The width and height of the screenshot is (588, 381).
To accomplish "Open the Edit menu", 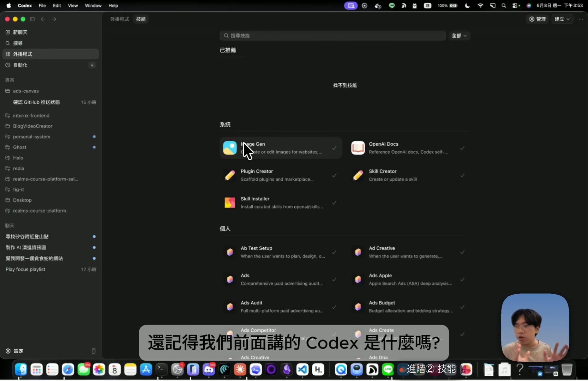I will point(57,6).
